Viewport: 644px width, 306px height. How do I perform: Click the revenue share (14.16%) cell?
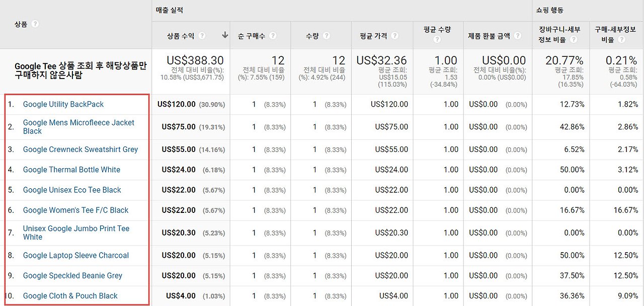click(x=212, y=149)
